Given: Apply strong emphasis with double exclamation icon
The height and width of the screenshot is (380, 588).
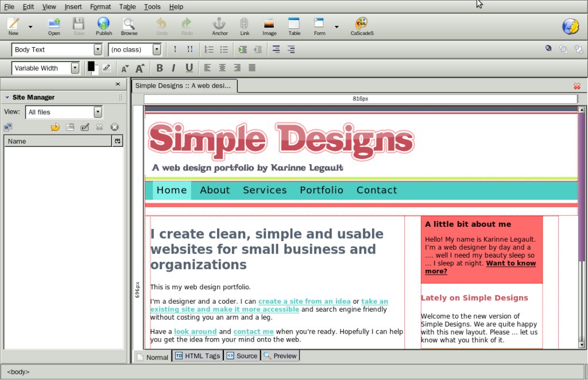Looking at the screenshot, I should click(189, 49).
